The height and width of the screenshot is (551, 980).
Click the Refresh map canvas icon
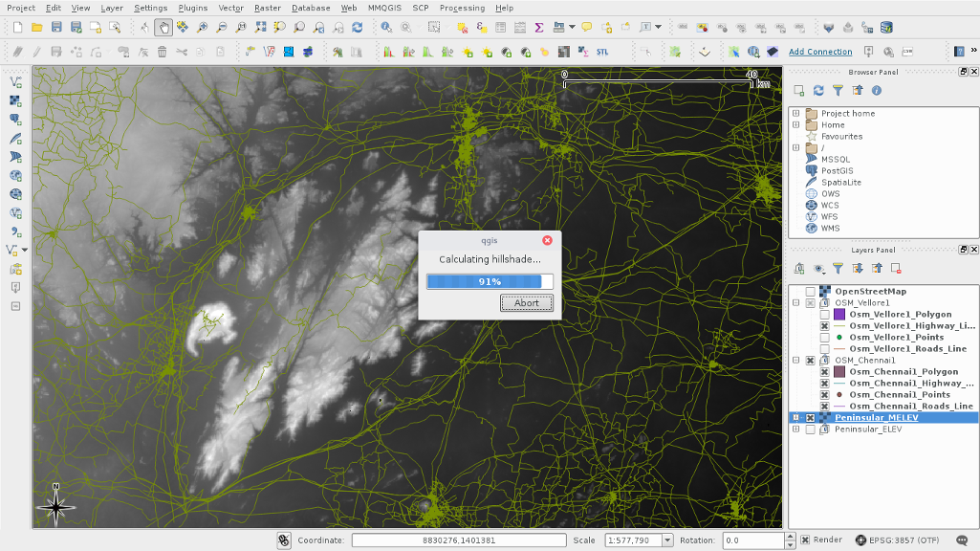pos(357,28)
